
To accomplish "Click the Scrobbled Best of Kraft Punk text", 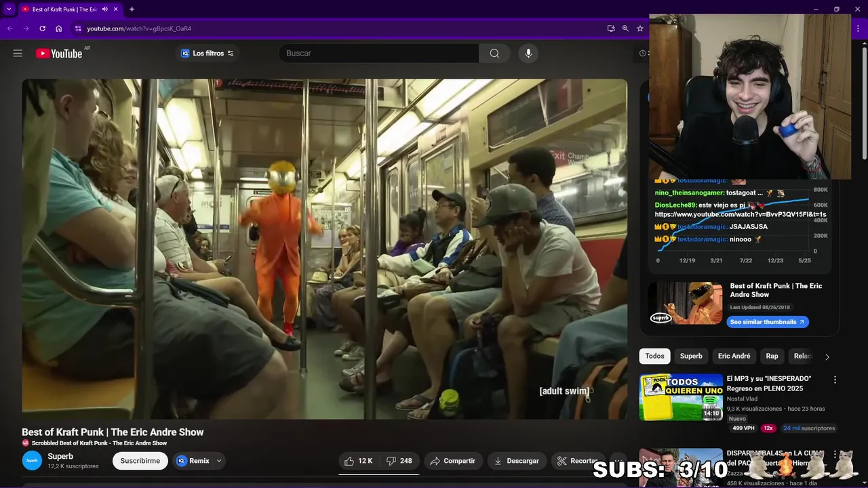I will click(x=99, y=443).
